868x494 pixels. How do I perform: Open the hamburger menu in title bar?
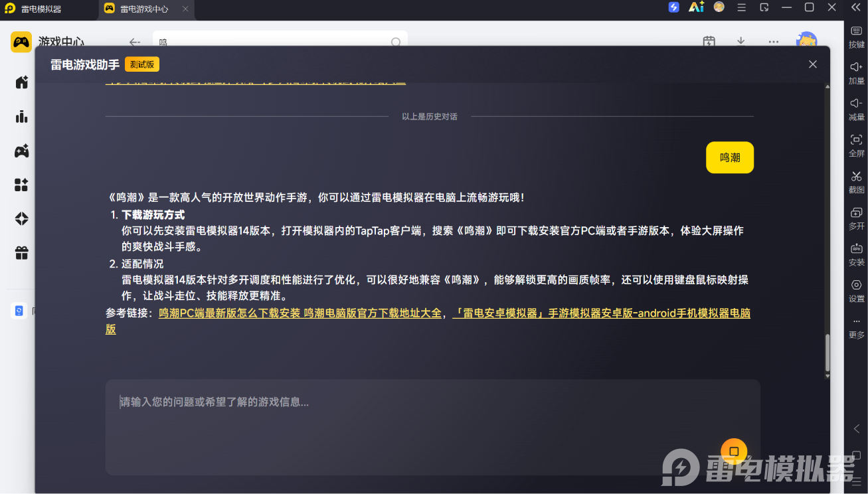click(x=742, y=7)
